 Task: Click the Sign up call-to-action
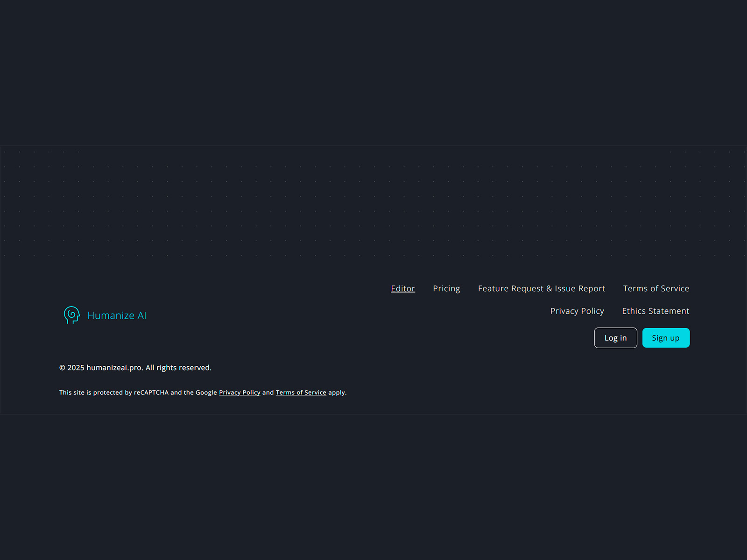[666, 337]
